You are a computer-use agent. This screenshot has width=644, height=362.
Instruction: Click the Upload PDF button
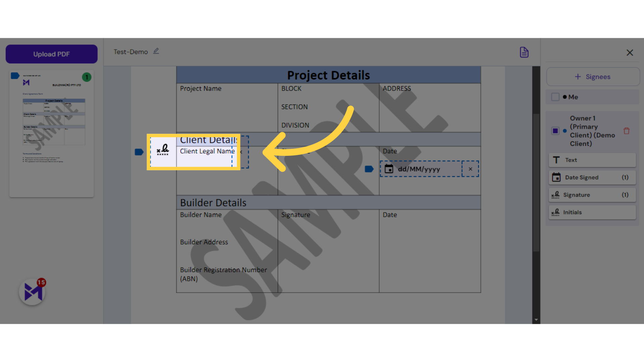[x=51, y=54]
